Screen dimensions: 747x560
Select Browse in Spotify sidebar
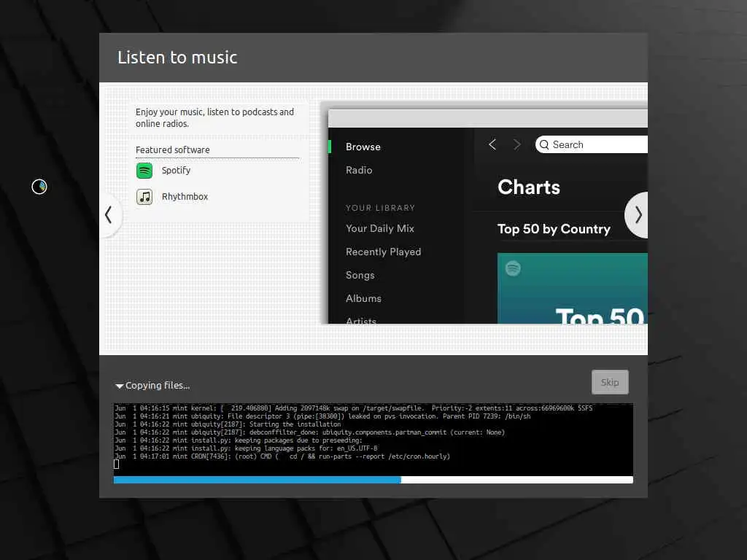(x=363, y=147)
